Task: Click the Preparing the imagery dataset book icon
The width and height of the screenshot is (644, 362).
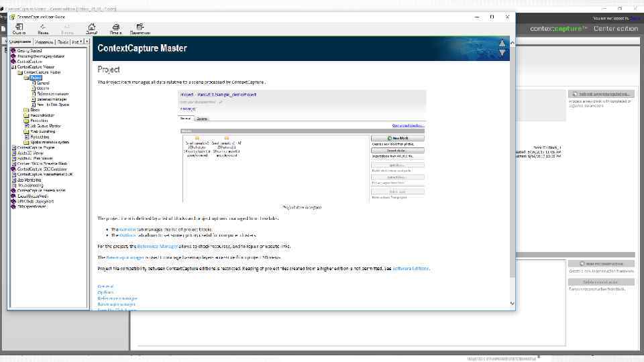Action: coord(13,56)
